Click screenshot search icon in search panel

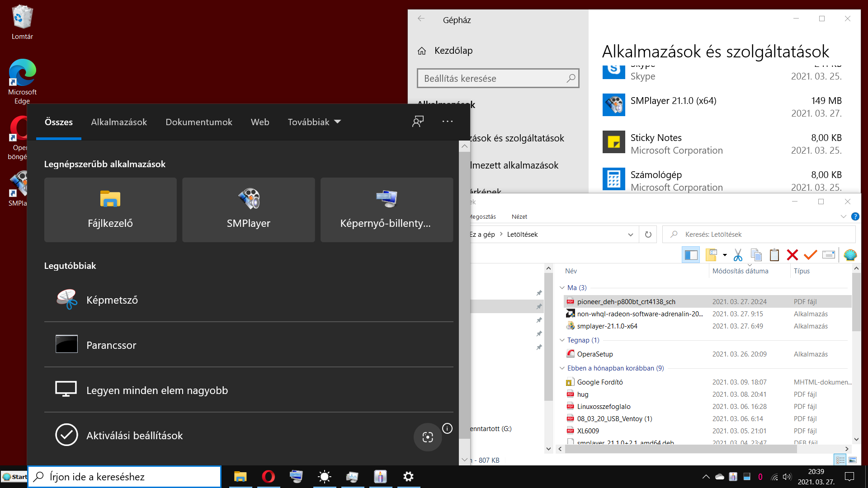pos(427,437)
